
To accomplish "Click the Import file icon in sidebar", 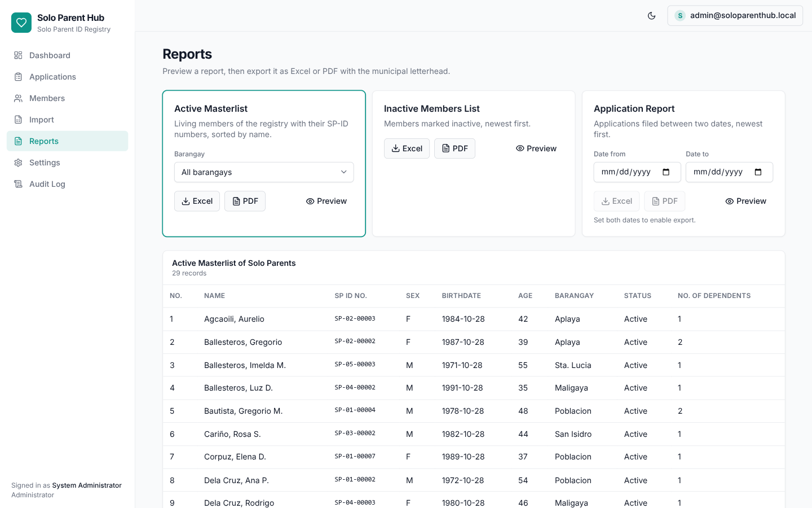I will coord(18,120).
